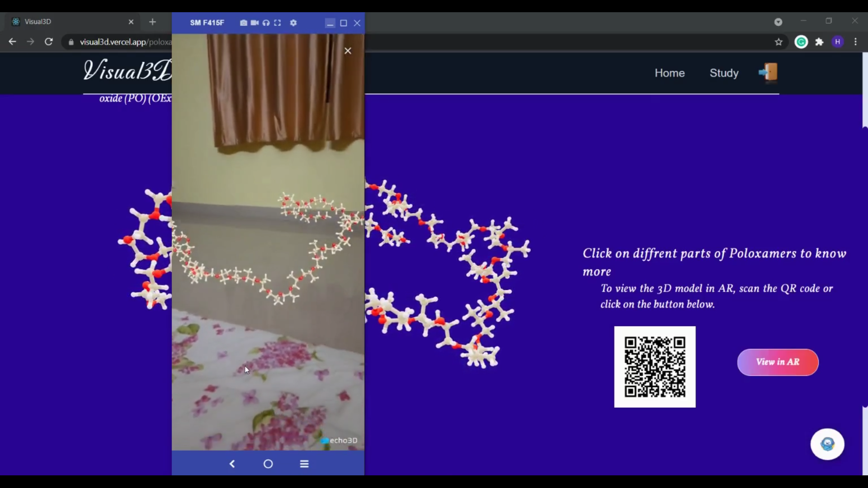The height and width of the screenshot is (488, 868).
Task: Click the logout door icon
Action: point(768,72)
